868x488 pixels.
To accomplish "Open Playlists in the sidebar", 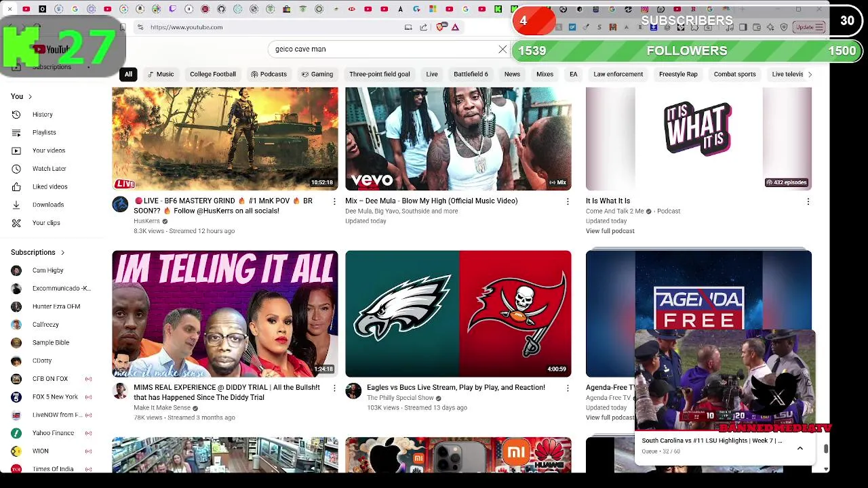I will point(44,132).
